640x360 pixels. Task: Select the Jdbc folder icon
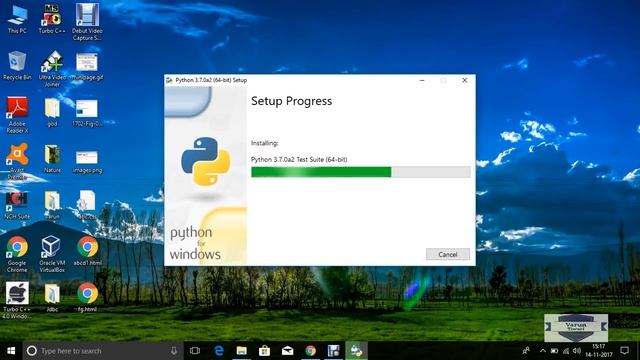52,298
